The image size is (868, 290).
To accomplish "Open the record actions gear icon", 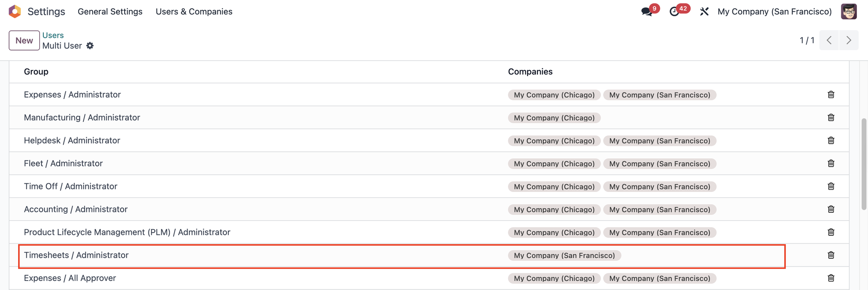I will [x=90, y=46].
